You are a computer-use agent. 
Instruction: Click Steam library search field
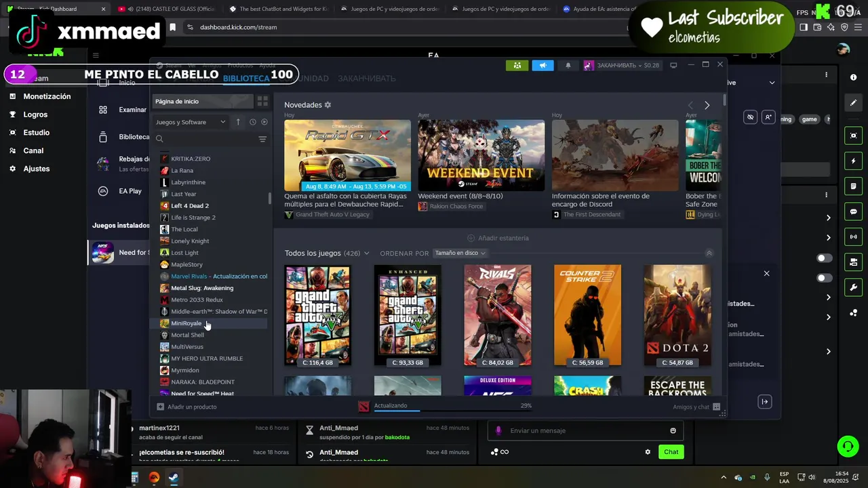tap(205, 139)
